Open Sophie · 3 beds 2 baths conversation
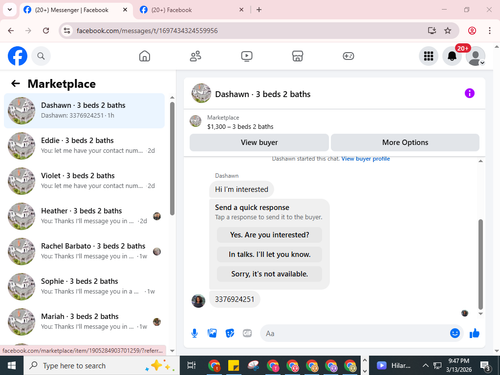 click(x=84, y=286)
